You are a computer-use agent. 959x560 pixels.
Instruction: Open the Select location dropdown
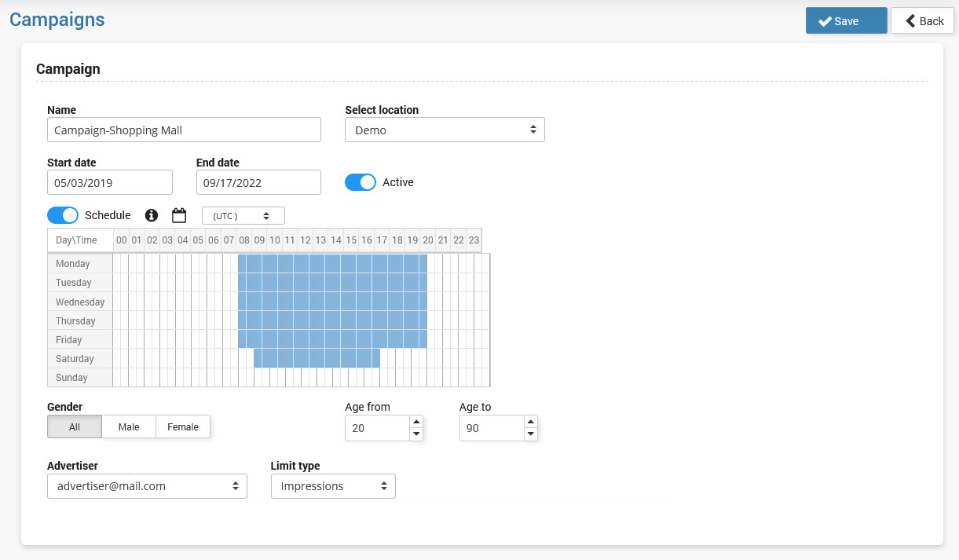pos(445,130)
